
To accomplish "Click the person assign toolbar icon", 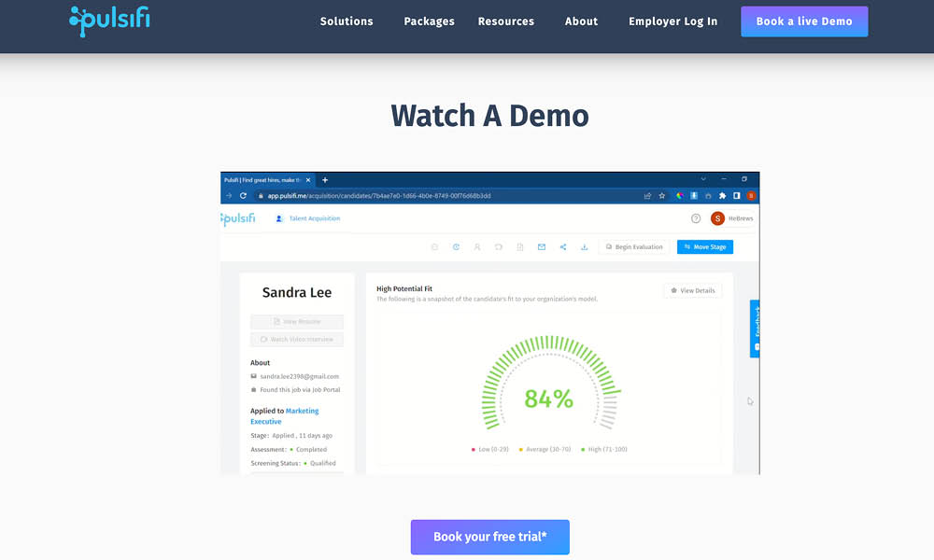I will (477, 247).
